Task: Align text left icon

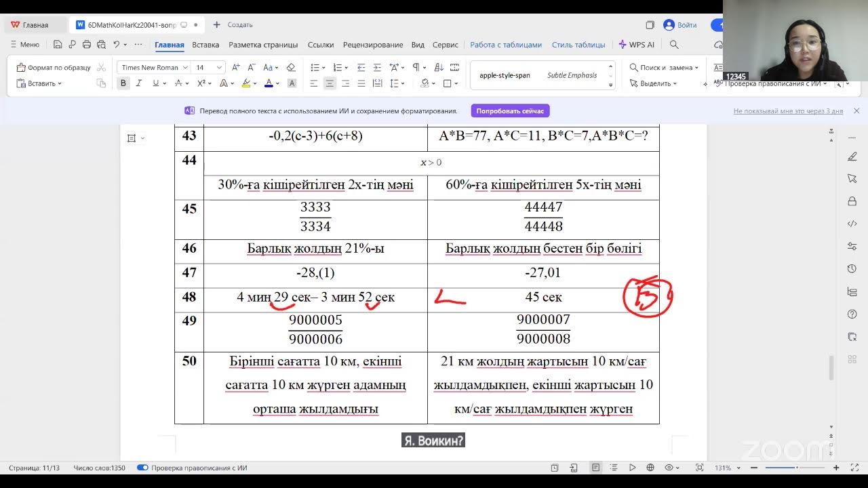Action: (314, 83)
